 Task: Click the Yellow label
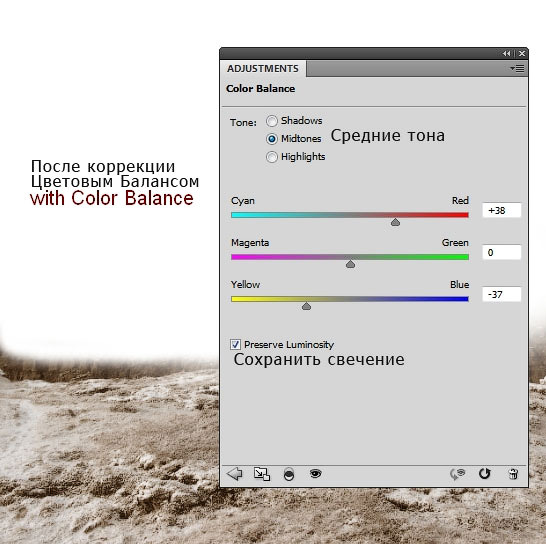pos(245,285)
